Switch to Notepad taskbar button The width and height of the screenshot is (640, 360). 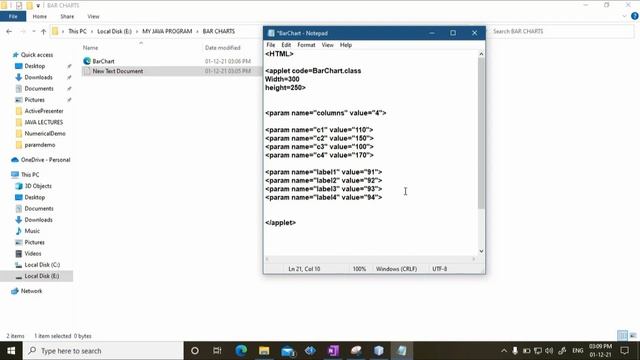(402, 351)
